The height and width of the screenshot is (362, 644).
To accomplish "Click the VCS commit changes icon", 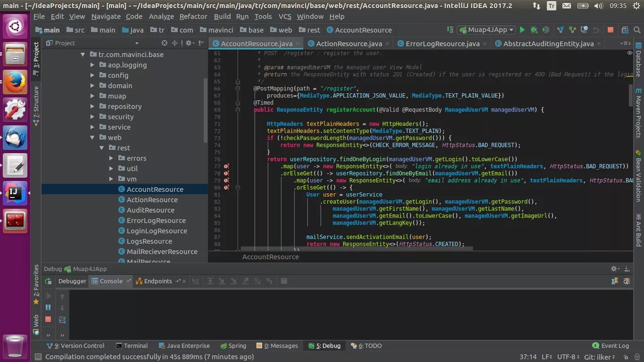I will [572, 30].
